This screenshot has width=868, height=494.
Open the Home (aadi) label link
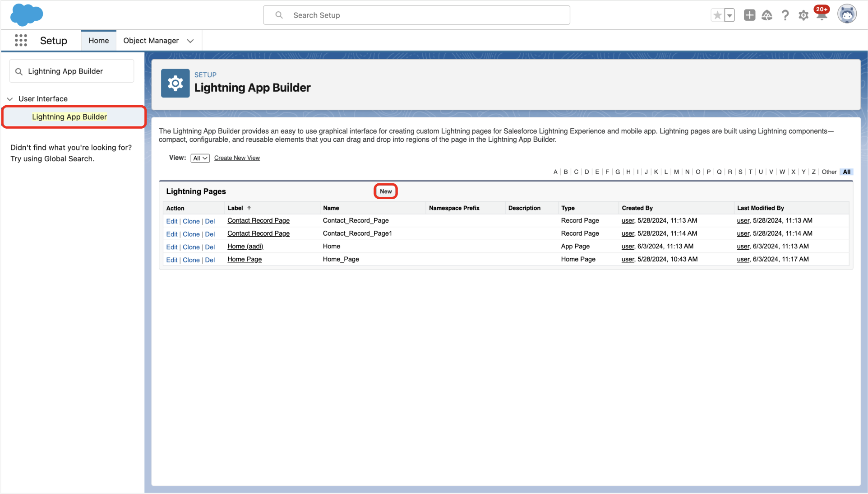(245, 247)
